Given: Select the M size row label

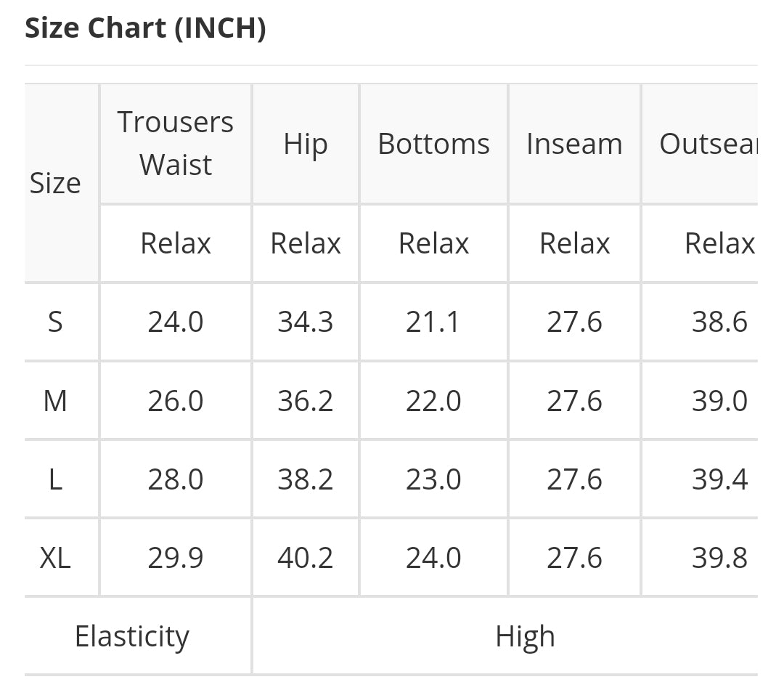Looking at the screenshot, I should click(x=55, y=400).
